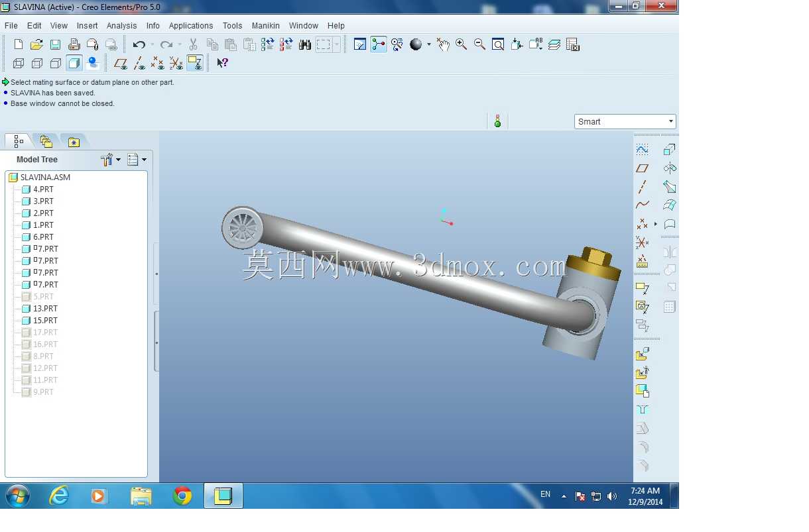Zoom out with the magnifier minus
This screenshot has height=532, width=809.
click(x=479, y=44)
